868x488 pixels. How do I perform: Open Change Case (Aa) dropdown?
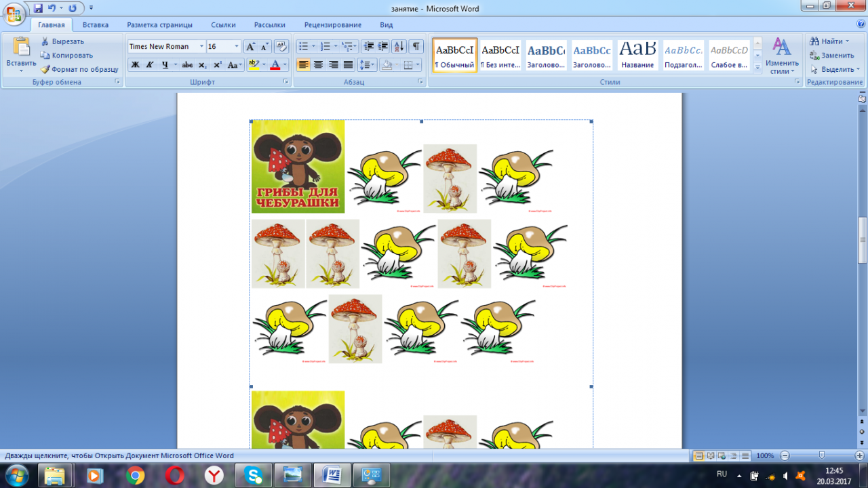[x=235, y=65]
